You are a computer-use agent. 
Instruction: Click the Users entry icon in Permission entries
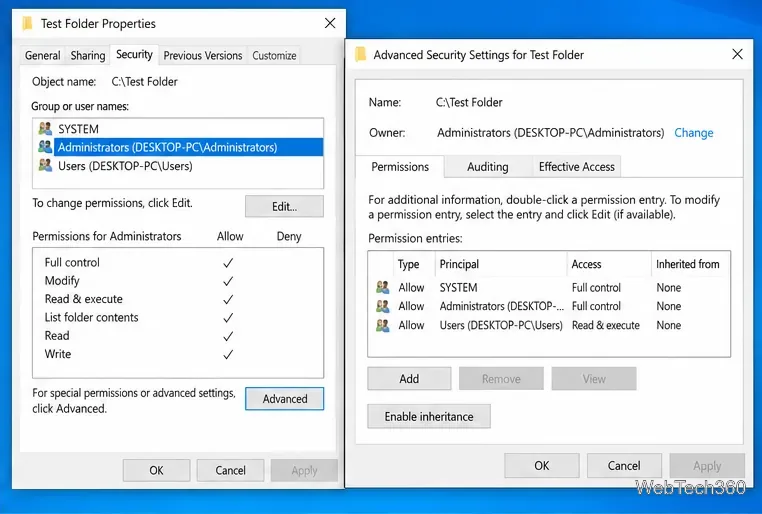[383, 325]
